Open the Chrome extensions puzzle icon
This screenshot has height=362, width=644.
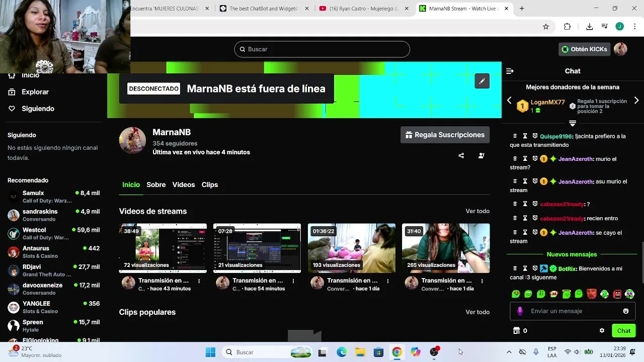[568, 27]
